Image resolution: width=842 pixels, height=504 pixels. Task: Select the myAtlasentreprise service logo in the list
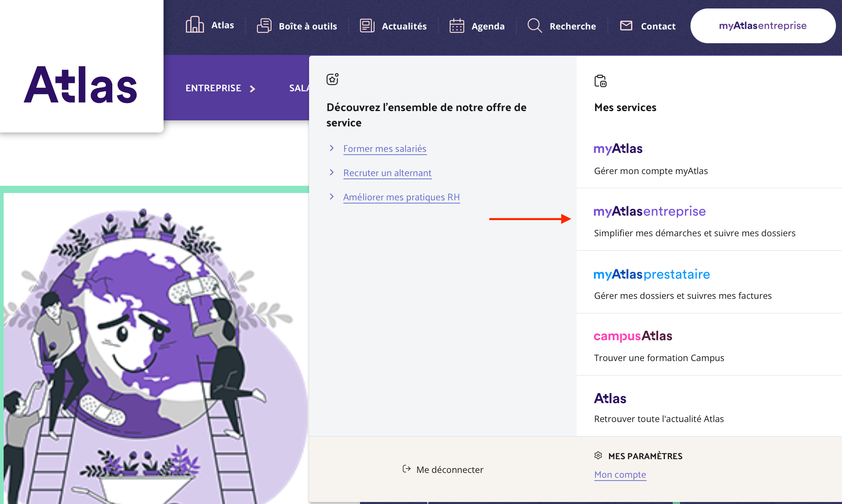[x=650, y=211]
